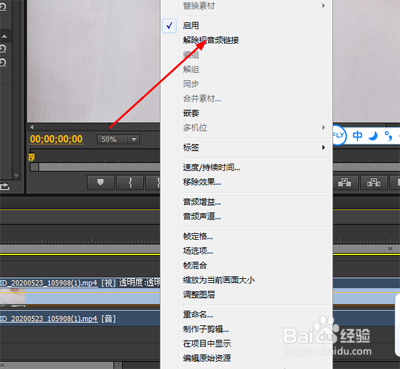This screenshot has height=369, width=400.
Task: Click the Extract button in program monitor
Action: tap(374, 182)
